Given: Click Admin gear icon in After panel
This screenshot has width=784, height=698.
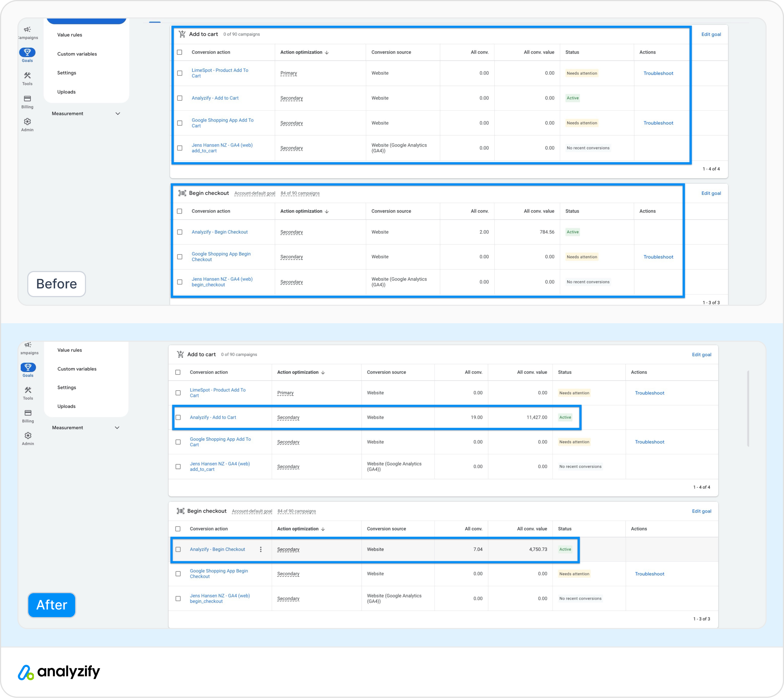Looking at the screenshot, I should point(28,435).
